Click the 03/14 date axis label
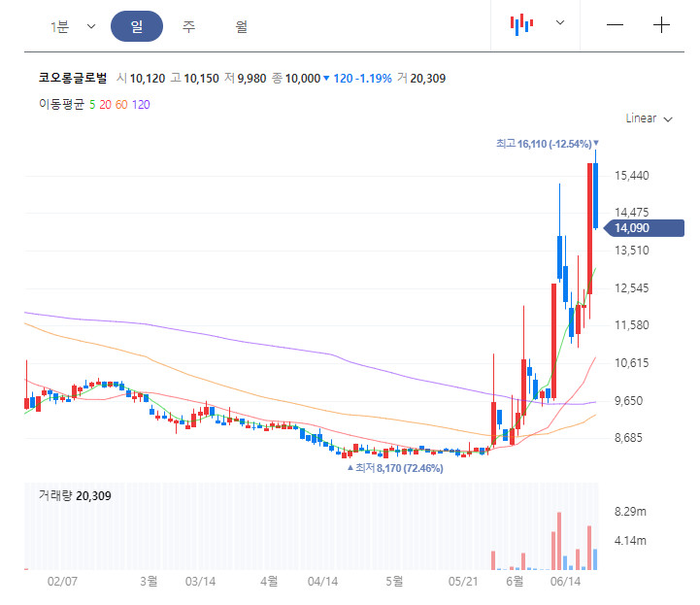Screen dimensions: 700x605 point(200,582)
